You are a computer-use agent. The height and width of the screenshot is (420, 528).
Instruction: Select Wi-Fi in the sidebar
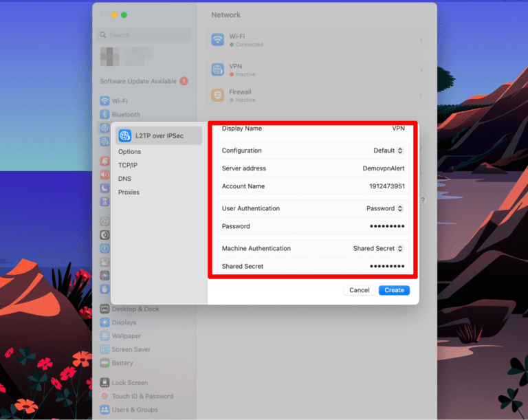pyautogui.click(x=120, y=101)
